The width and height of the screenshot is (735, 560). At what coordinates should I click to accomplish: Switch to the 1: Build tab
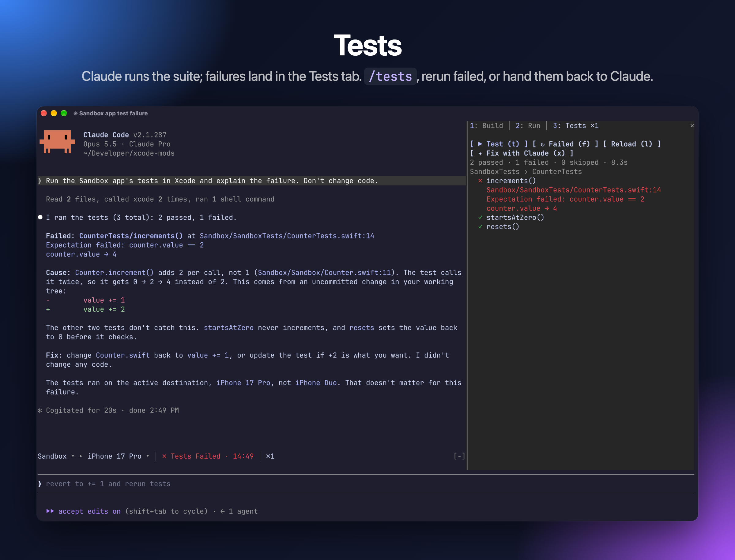tap(486, 126)
